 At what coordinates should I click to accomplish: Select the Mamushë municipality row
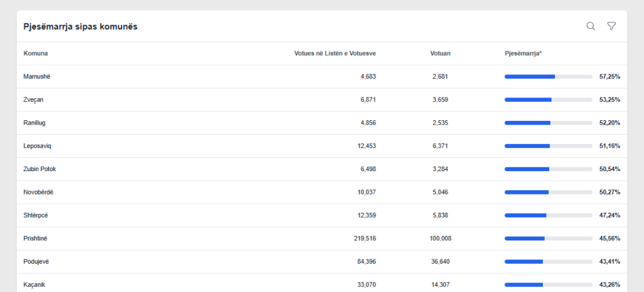(36, 77)
